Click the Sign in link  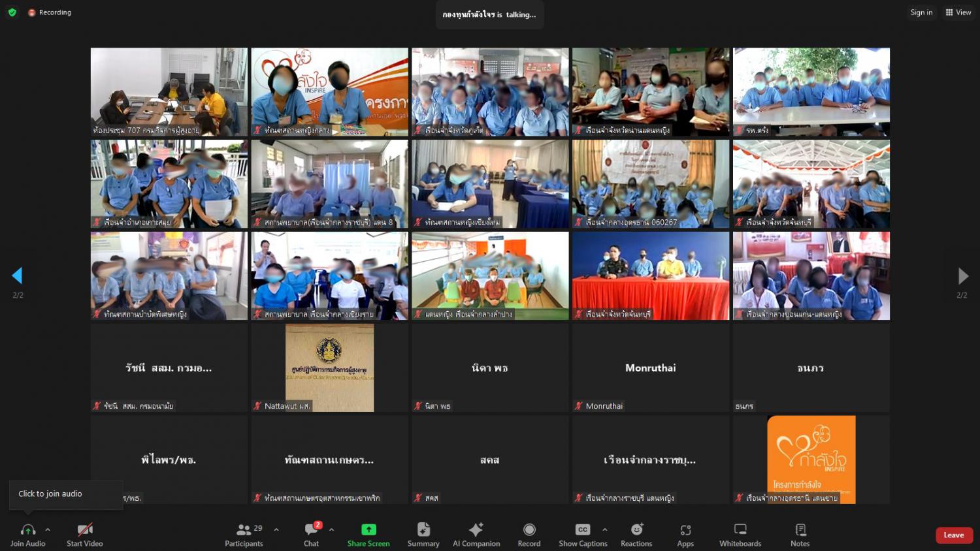click(922, 12)
